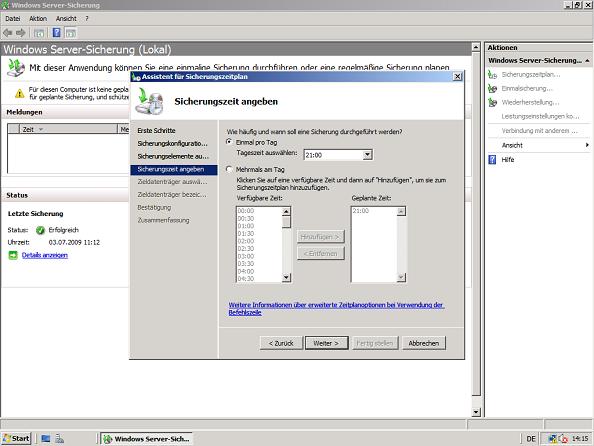Viewport: 594px width, 446px height.
Task: Click main pane vertical scrollbar down arrow
Action: click(476, 412)
